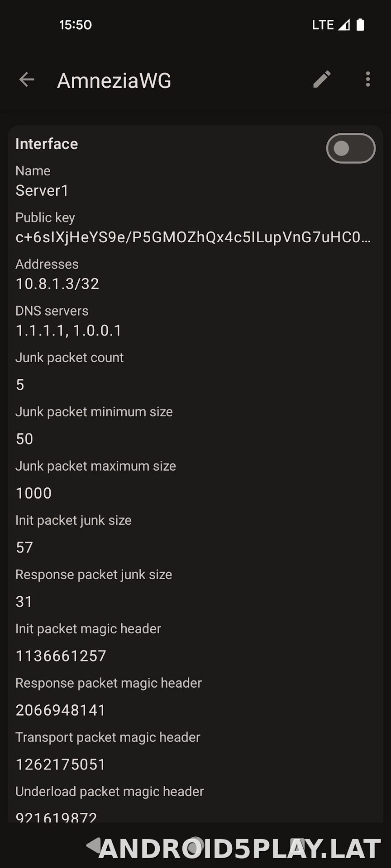This screenshot has width=391, height=868.
Task: Tap Transport packet magic header value 1262175051
Action: pos(61,764)
